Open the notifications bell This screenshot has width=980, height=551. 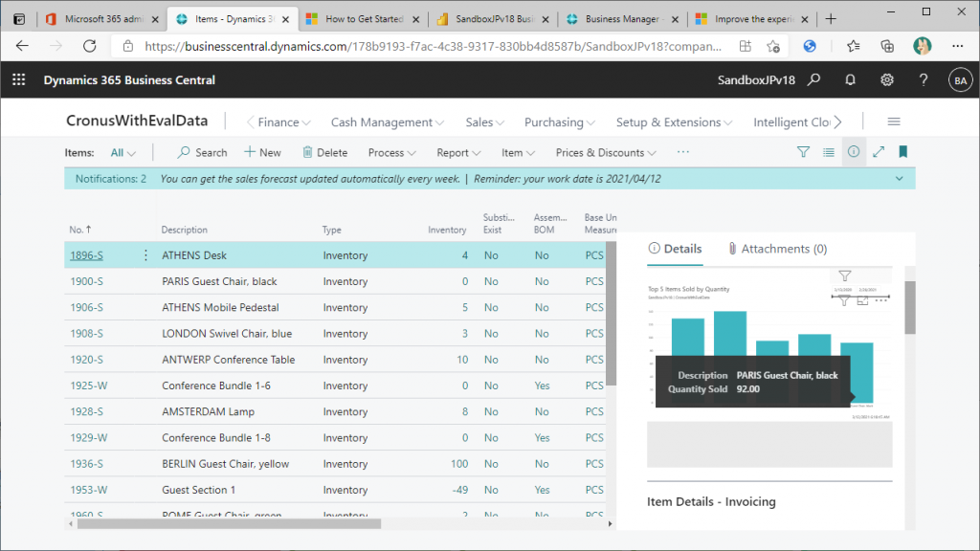point(850,80)
